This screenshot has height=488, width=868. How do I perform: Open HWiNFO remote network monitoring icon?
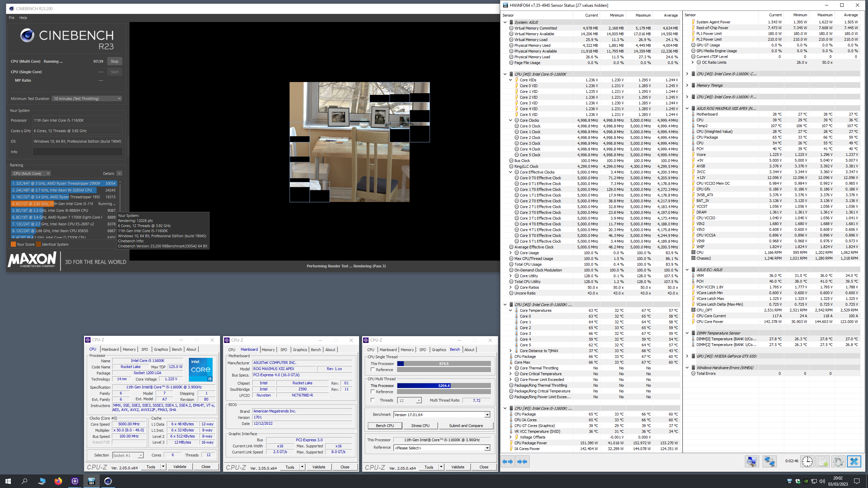click(x=769, y=462)
